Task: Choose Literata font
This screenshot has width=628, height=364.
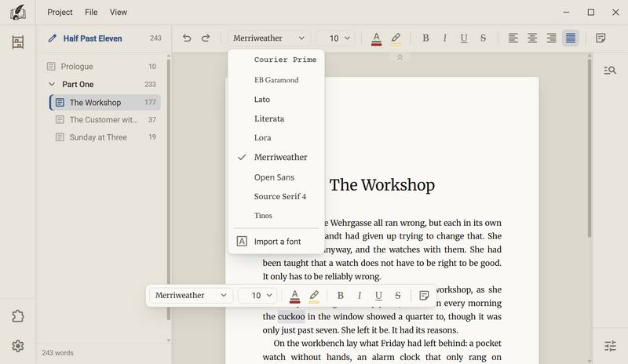Action: [276, 118]
